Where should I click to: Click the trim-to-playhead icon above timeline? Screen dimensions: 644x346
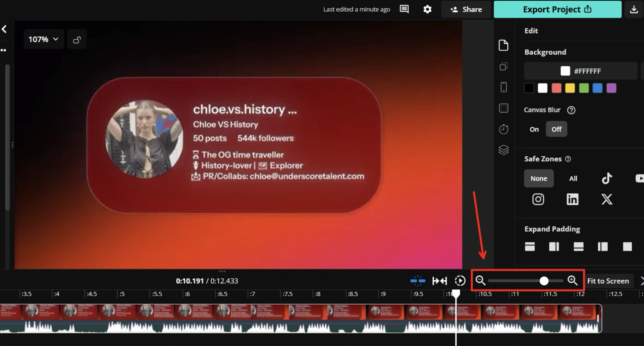439,281
